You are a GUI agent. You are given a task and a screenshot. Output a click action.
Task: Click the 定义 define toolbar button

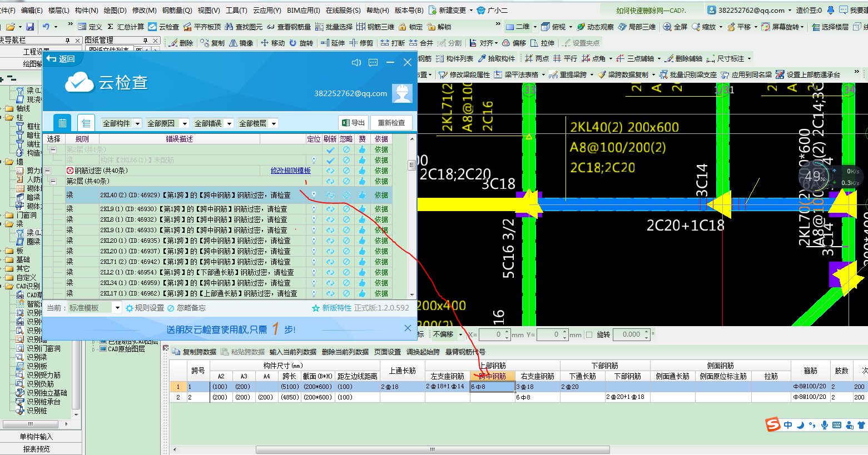(x=90, y=27)
